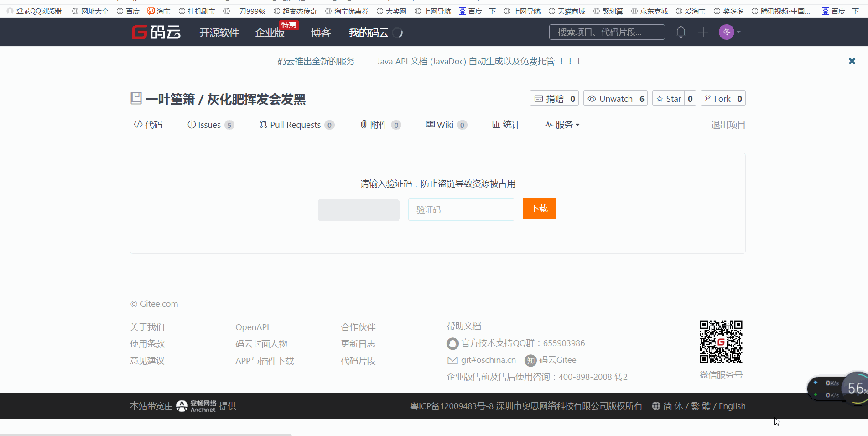Viewport: 868px width, 436px height.
Task: Open OpenAPI footer link
Action: (x=252, y=327)
